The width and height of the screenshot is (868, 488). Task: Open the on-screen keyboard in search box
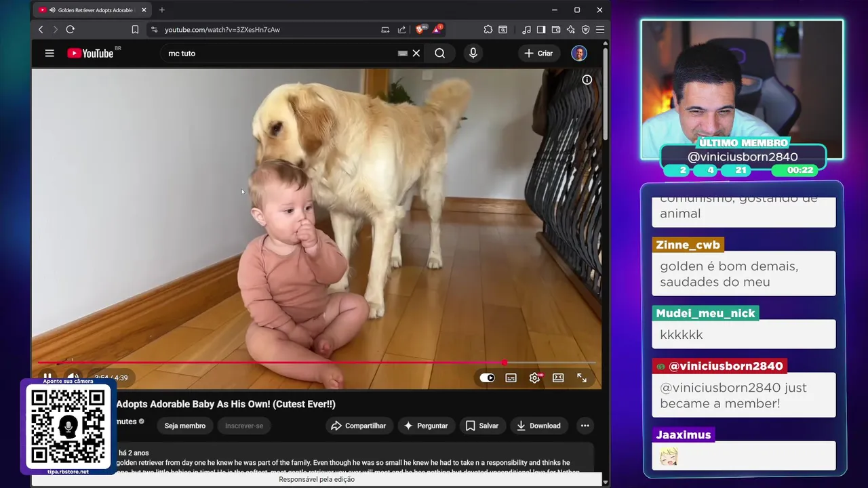click(403, 53)
